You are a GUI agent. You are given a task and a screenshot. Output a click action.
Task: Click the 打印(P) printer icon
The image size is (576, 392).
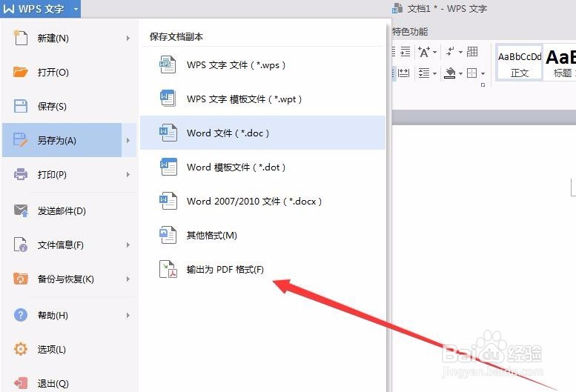tap(21, 174)
